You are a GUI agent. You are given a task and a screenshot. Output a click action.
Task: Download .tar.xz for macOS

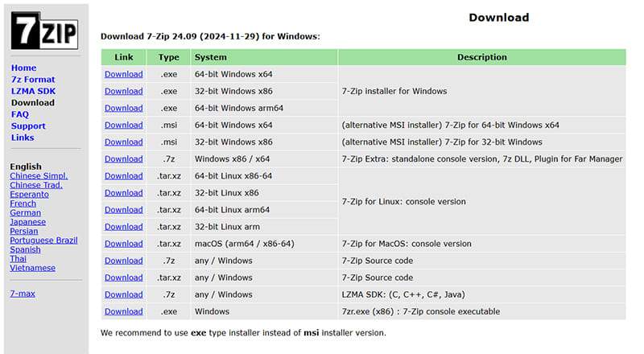tap(124, 244)
